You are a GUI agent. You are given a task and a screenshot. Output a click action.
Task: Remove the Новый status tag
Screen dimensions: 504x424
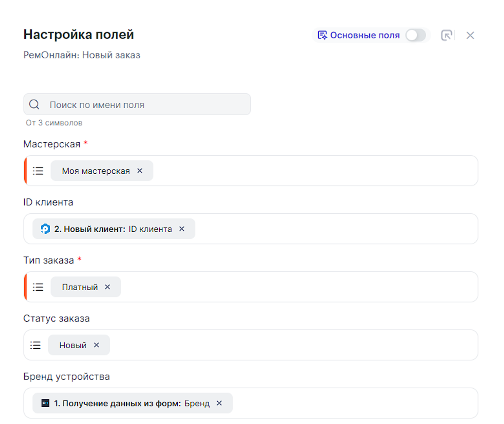click(x=97, y=345)
